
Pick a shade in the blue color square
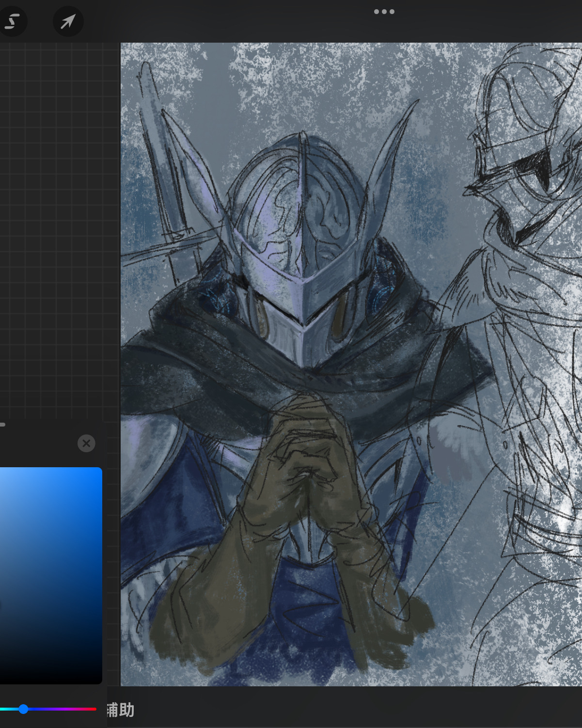[x=50, y=575]
